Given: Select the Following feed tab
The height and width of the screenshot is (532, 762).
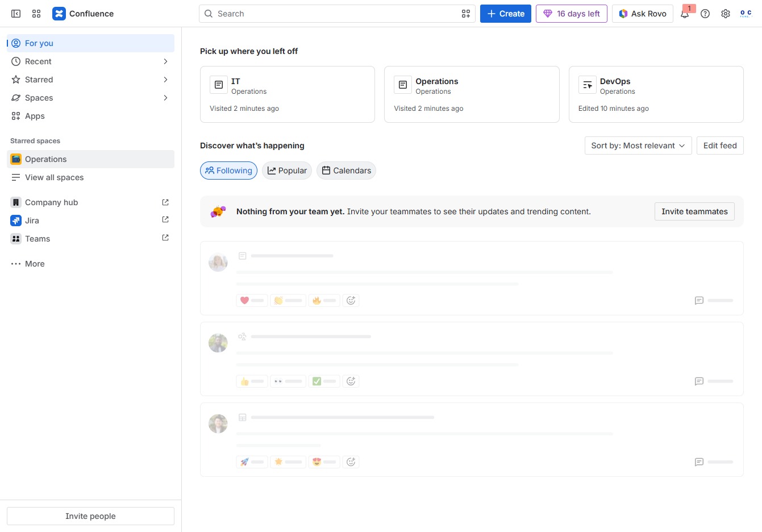Looking at the screenshot, I should [x=228, y=171].
